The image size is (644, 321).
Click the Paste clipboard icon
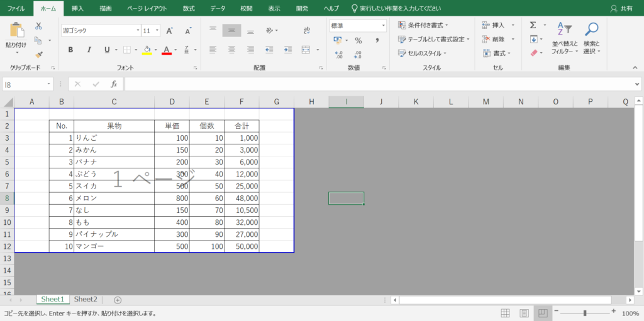point(16,30)
